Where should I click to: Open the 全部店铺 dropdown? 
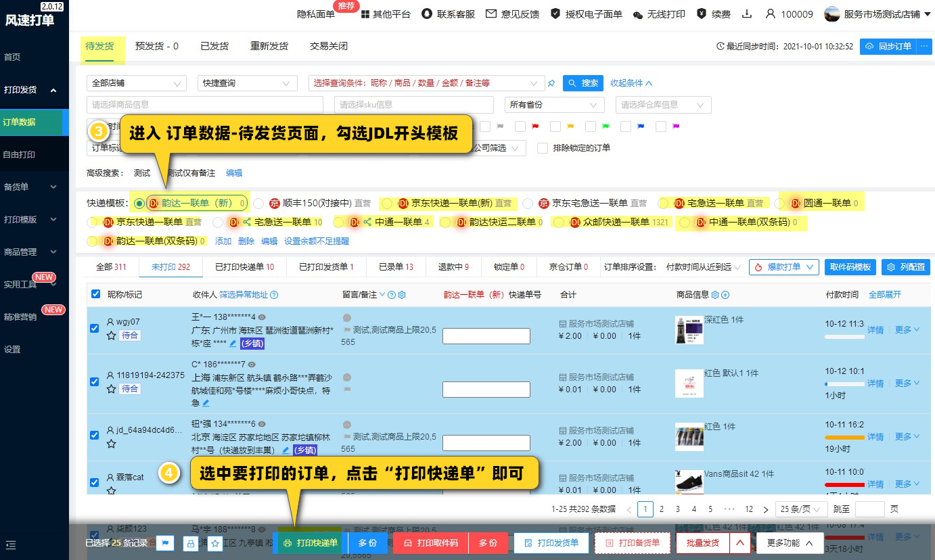136,83
